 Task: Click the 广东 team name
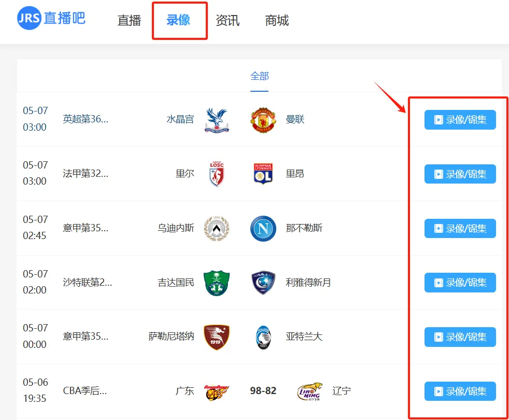point(185,390)
